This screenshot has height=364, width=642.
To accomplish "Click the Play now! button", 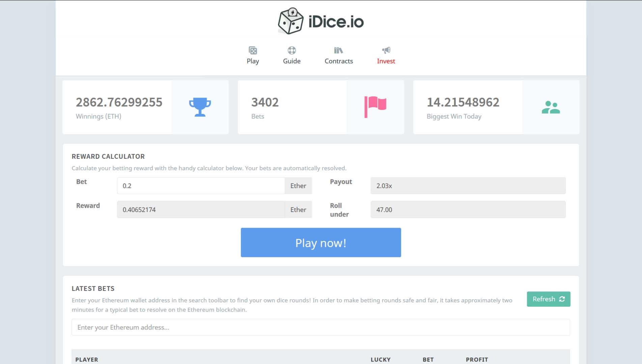I will 321,242.
